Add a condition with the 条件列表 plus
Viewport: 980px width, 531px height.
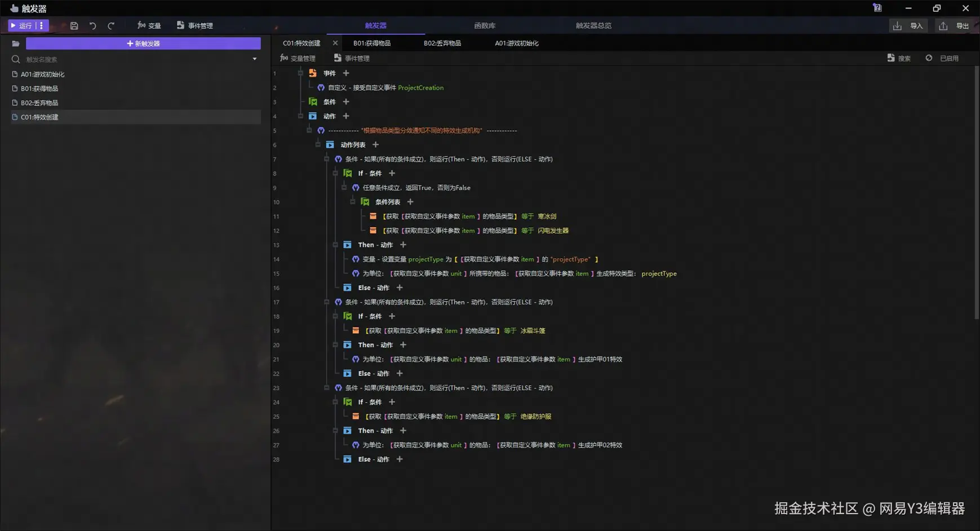[x=410, y=202]
